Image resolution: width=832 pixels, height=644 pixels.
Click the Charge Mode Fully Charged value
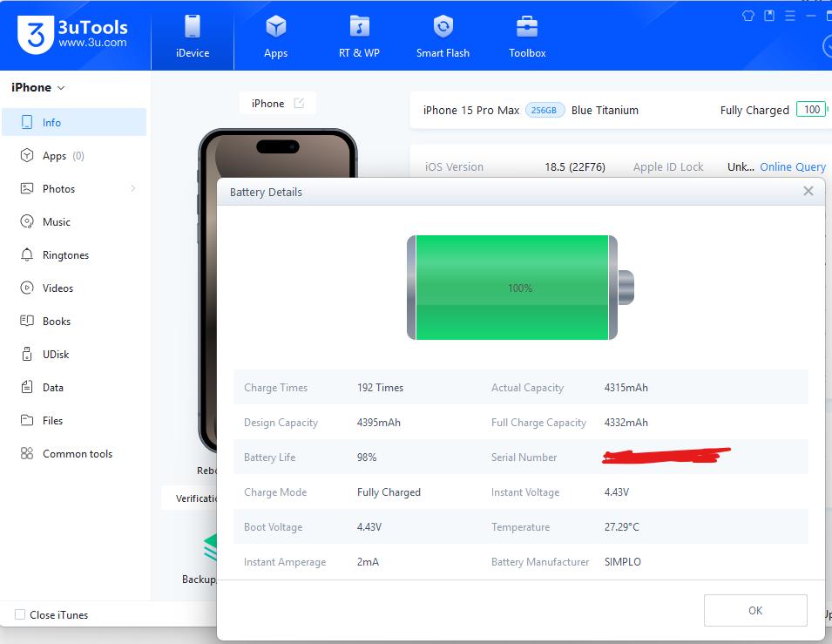[389, 492]
